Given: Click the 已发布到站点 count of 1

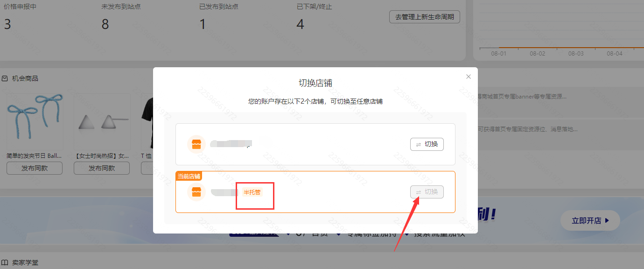Looking at the screenshot, I should (x=203, y=24).
